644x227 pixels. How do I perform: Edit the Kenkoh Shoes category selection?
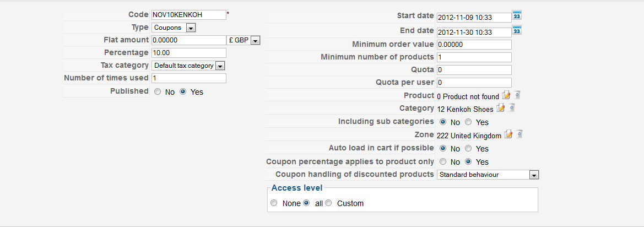coord(501,109)
